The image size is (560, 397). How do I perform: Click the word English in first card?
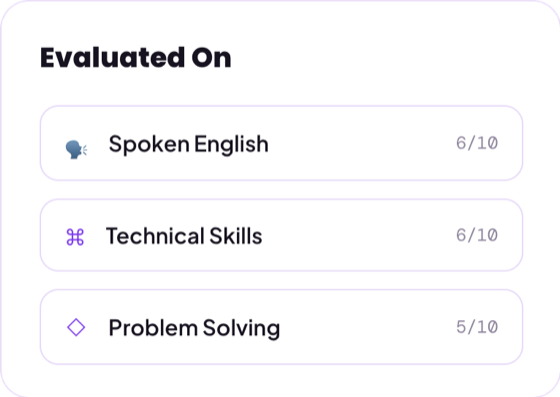[x=231, y=145]
